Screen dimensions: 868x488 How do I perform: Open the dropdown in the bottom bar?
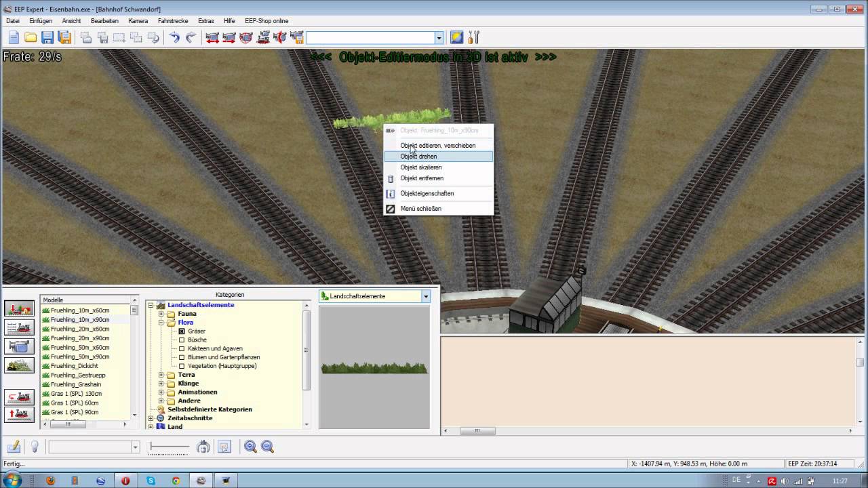(x=135, y=447)
